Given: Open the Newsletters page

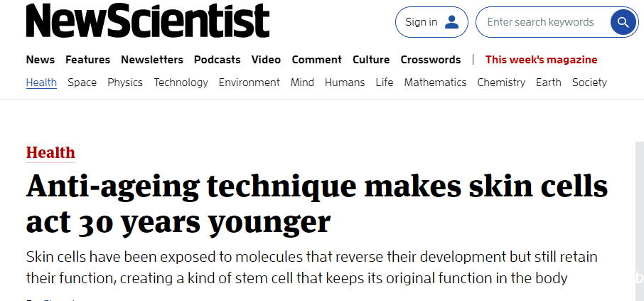Looking at the screenshot, I should pos(152,60).
